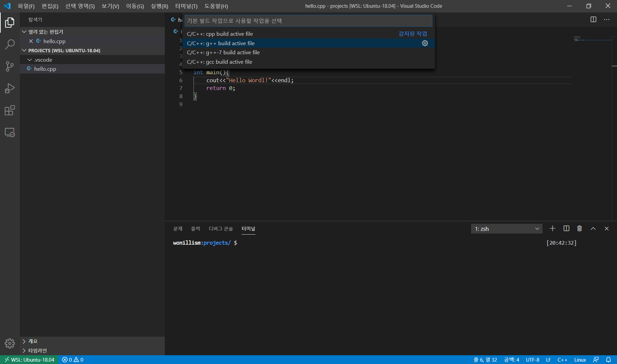Open the 파일(F) menu
Viewport: 617px width, 364px height.
click(26, 6)
